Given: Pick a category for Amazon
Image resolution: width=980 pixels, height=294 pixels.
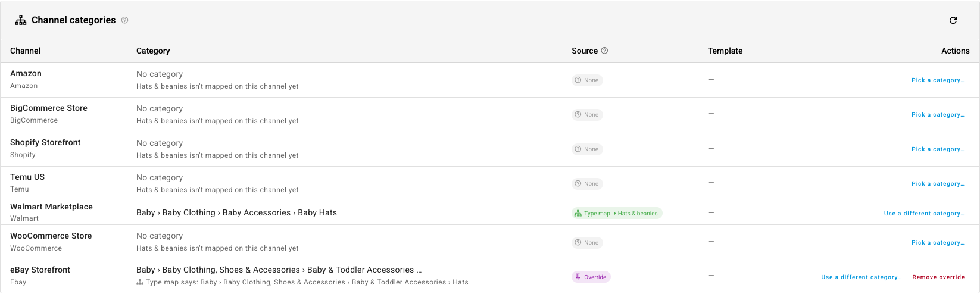Looking at the screenshot, I should click(x=938, y=80).
